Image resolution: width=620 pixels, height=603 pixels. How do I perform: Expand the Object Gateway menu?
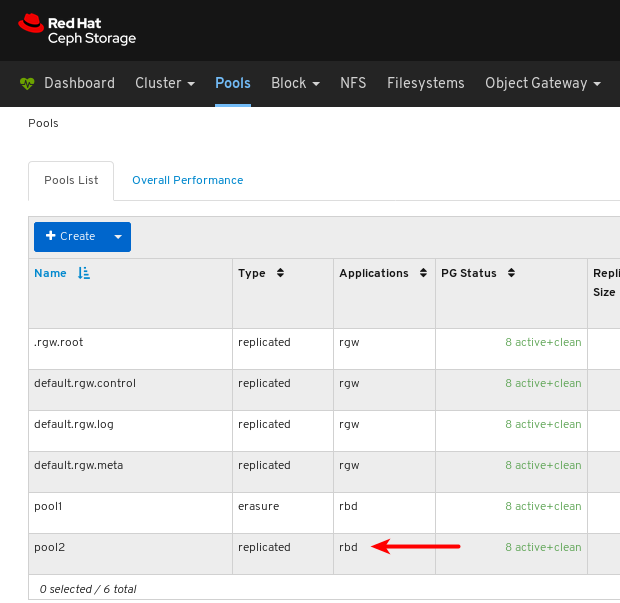tap(543, 84)
